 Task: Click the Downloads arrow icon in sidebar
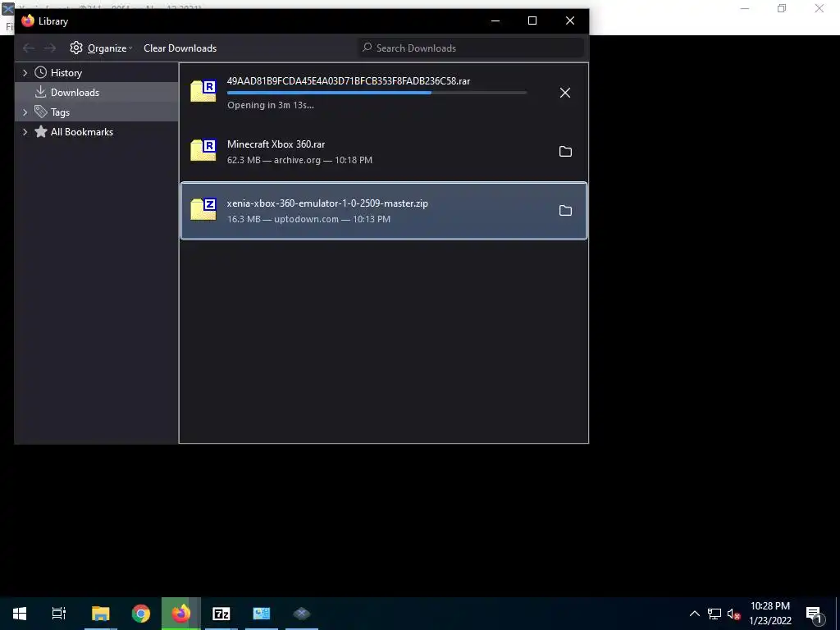[41, 92]
